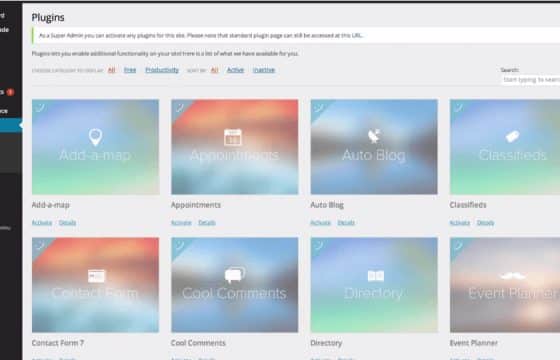This screenshot has width=560, height=360.
Task: Click corner ribbon badge on Directory thumbnail
Action: 318,245
